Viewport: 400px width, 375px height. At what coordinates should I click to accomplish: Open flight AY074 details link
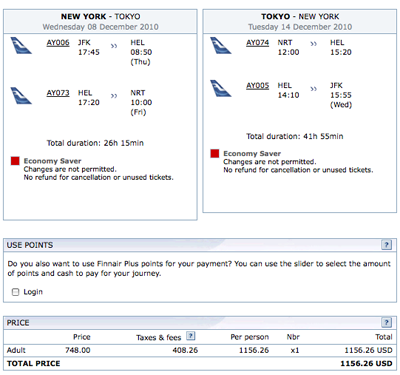pyautogui.click(x=258, y=43)
